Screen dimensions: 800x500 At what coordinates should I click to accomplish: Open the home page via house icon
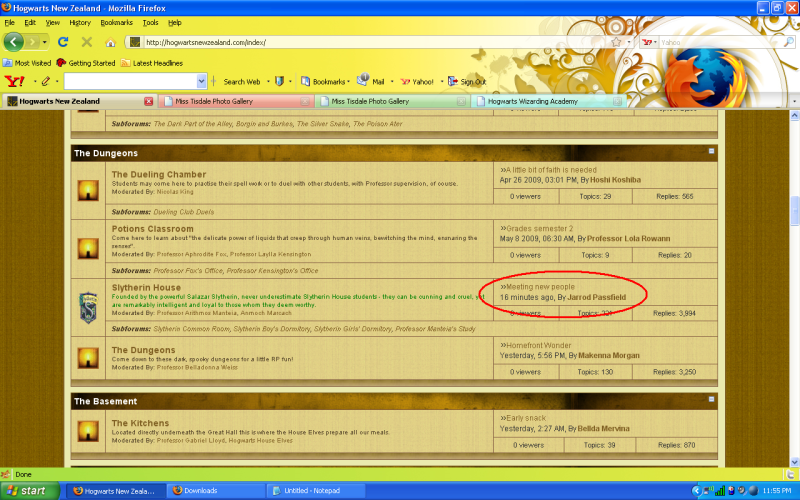(110, 42)
